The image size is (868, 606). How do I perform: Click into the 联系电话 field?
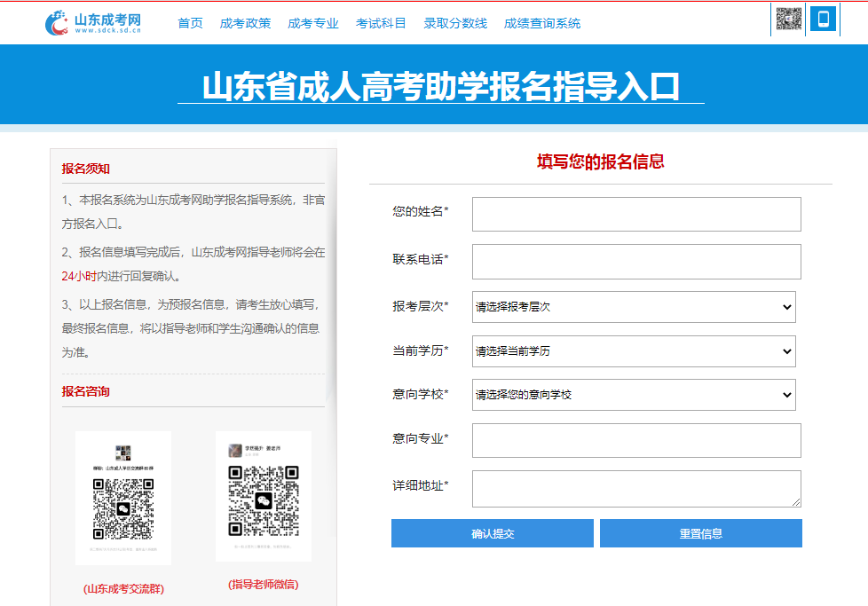point(636,262)
